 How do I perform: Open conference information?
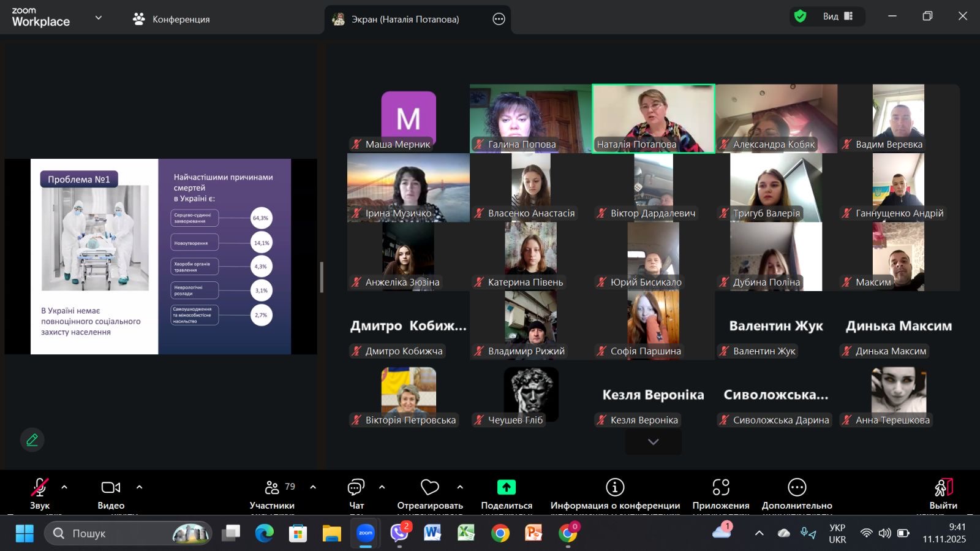click(614, 488)
